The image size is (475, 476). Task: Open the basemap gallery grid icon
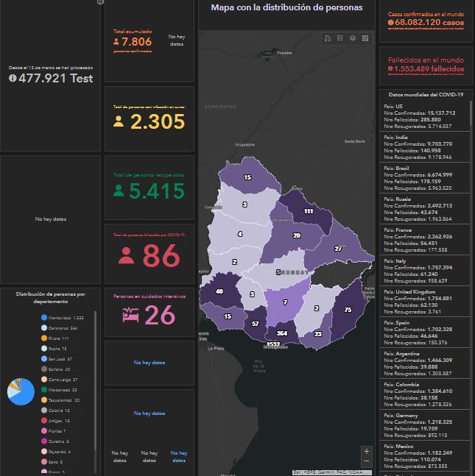pos(365,38)
